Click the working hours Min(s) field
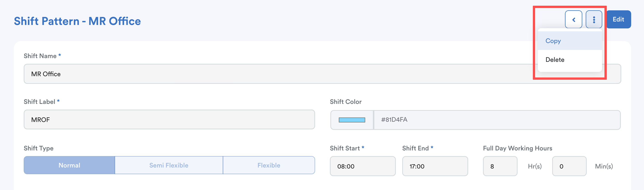 [569, 166]
